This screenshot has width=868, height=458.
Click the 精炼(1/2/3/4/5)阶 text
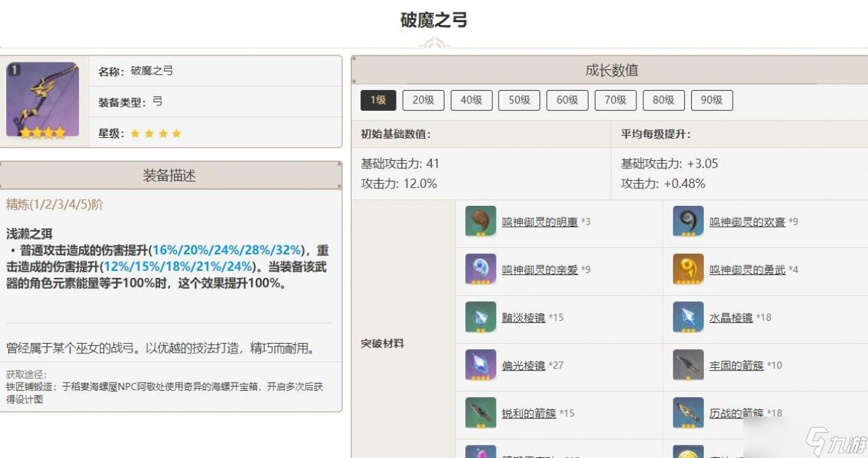coord(55,204)
